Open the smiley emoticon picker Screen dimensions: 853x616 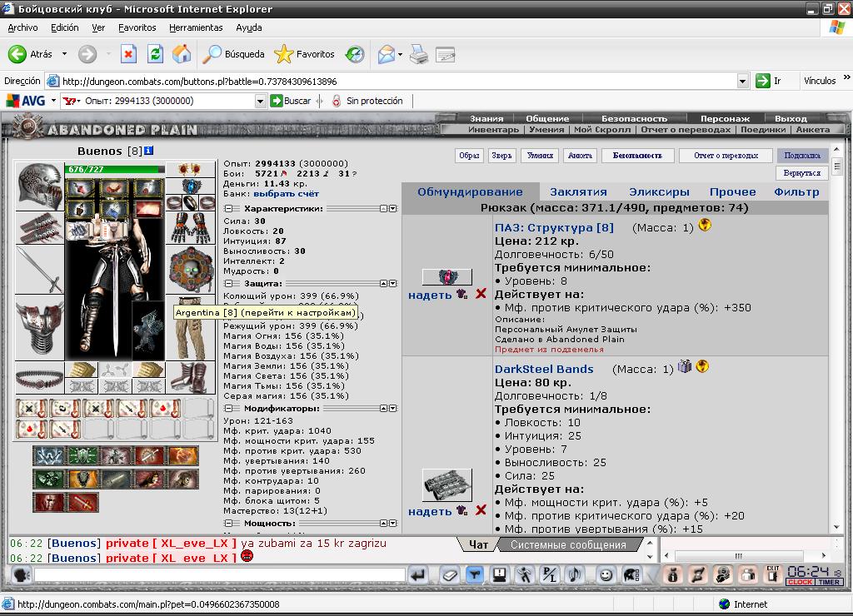coord(606,574)
